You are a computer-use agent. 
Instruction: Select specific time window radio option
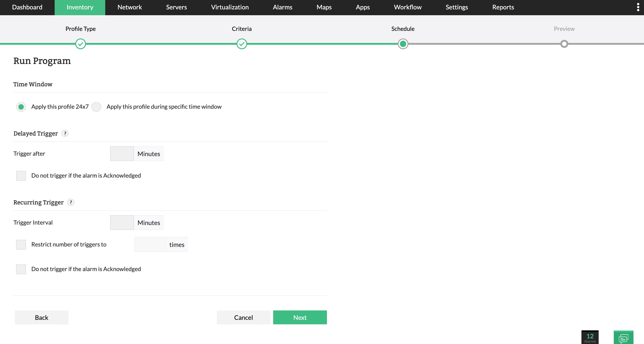[x=96, y=107]
